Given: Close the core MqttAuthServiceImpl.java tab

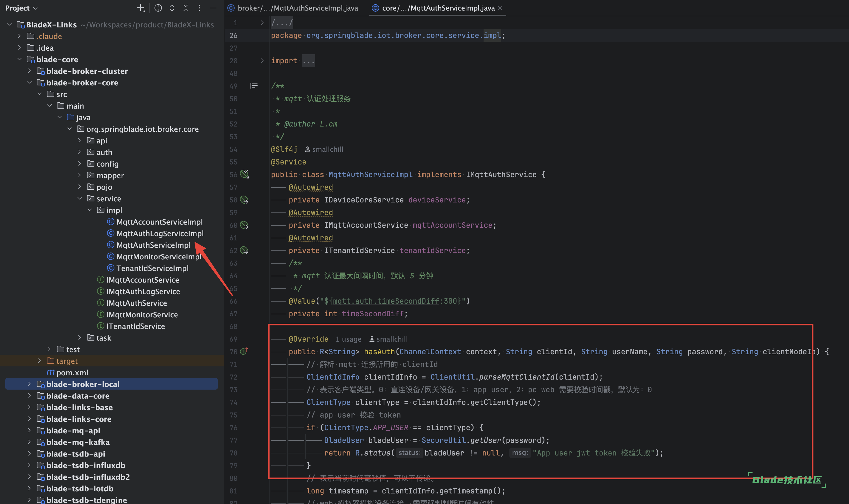Looking at the screenshot, I should click(x=500, y=8).
